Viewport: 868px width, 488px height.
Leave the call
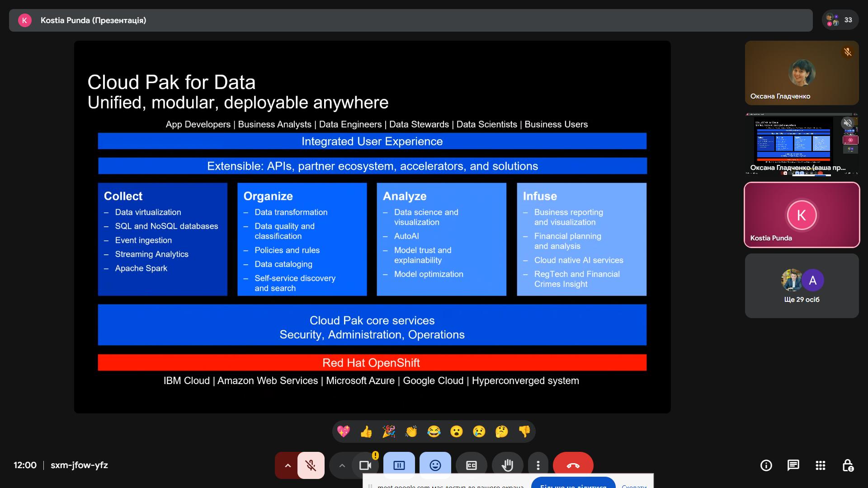click(573, 465)
